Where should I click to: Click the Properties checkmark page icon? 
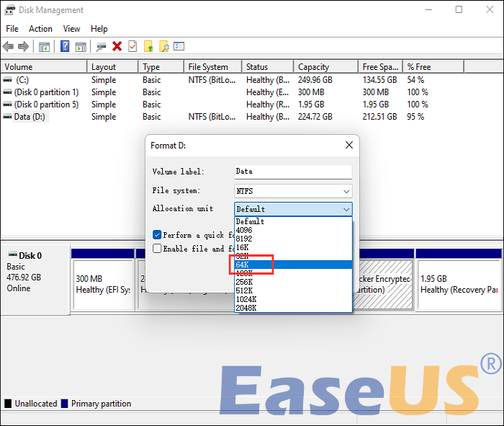coord(132,47)
